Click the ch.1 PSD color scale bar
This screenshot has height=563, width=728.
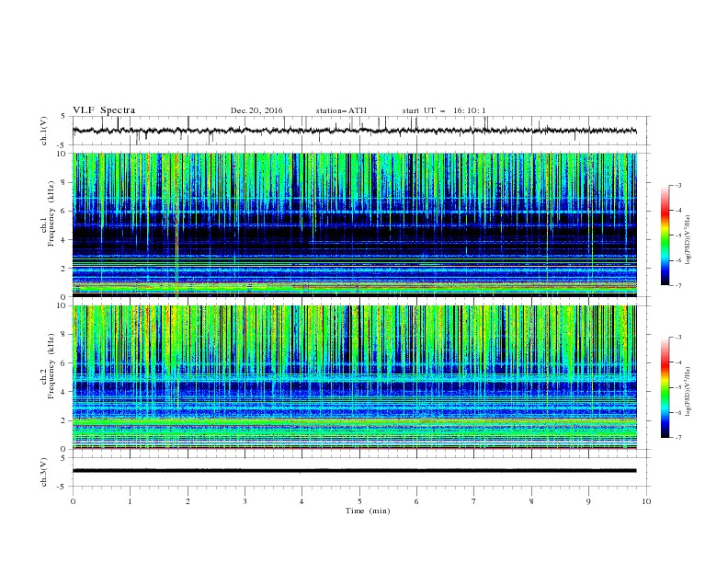click(x=665, y=236)
